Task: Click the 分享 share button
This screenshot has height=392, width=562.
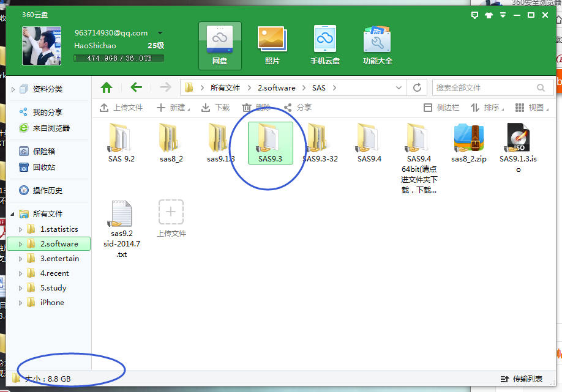Action: [298, 108]
